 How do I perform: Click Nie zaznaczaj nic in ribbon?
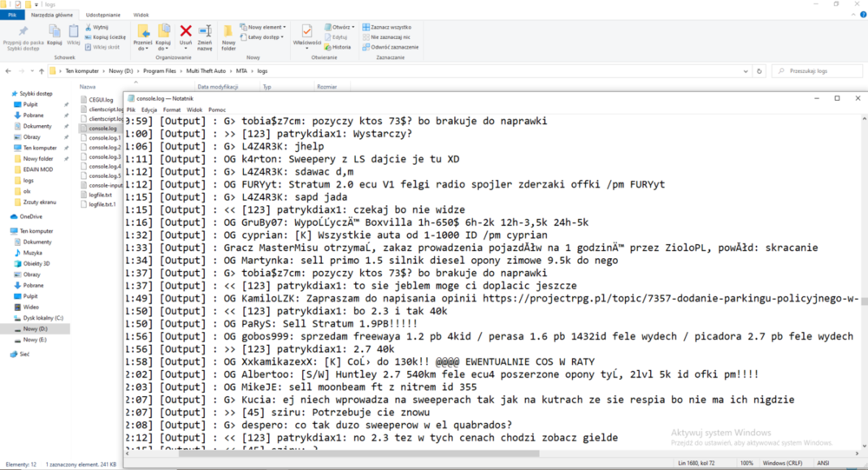tap(386, 37)
